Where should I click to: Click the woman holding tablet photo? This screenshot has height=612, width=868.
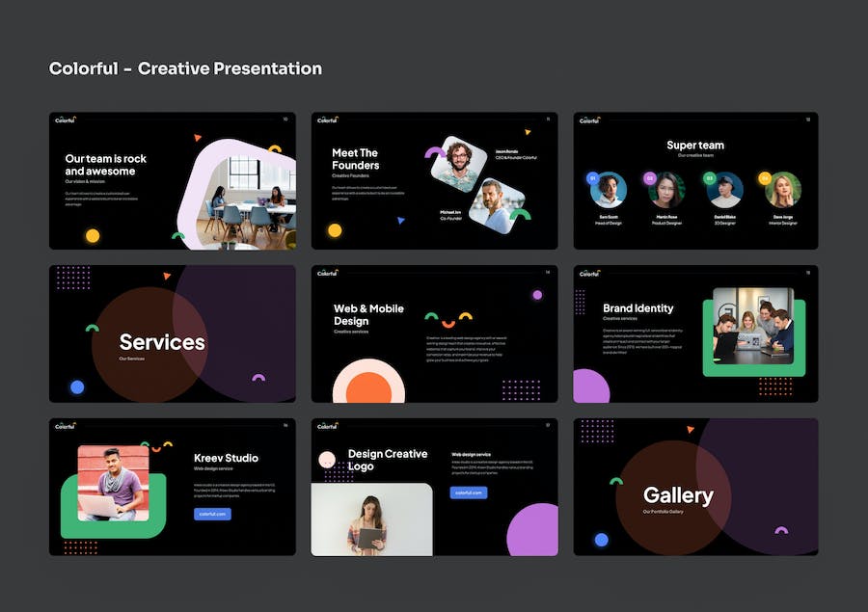[371, 519]
